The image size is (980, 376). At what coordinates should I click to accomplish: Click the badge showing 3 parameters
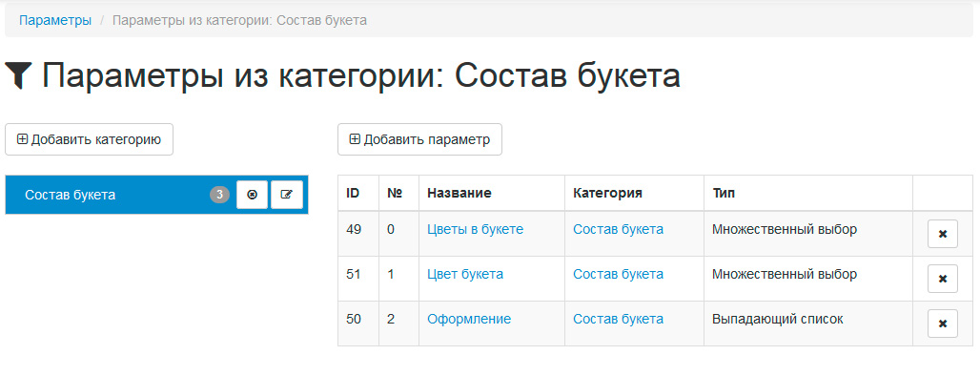pyautogui.click(x=219, y=195)
